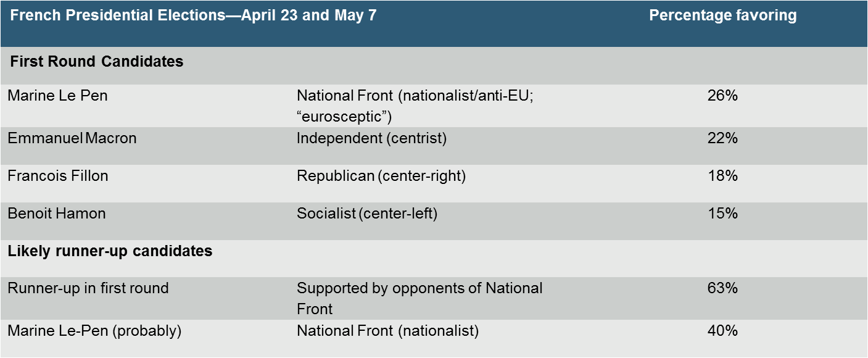The width and height of the screenshot is (868, 358).
Task: Click the Benoit Hamon name cell
Action: pos(57,214)
